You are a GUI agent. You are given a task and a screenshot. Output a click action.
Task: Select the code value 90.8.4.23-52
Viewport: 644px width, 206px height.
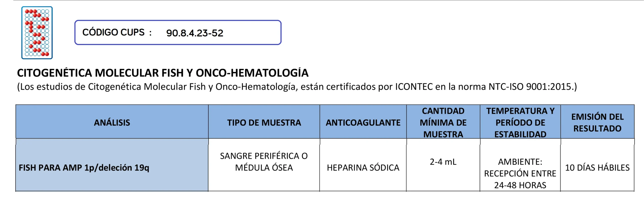coord(195,33)
